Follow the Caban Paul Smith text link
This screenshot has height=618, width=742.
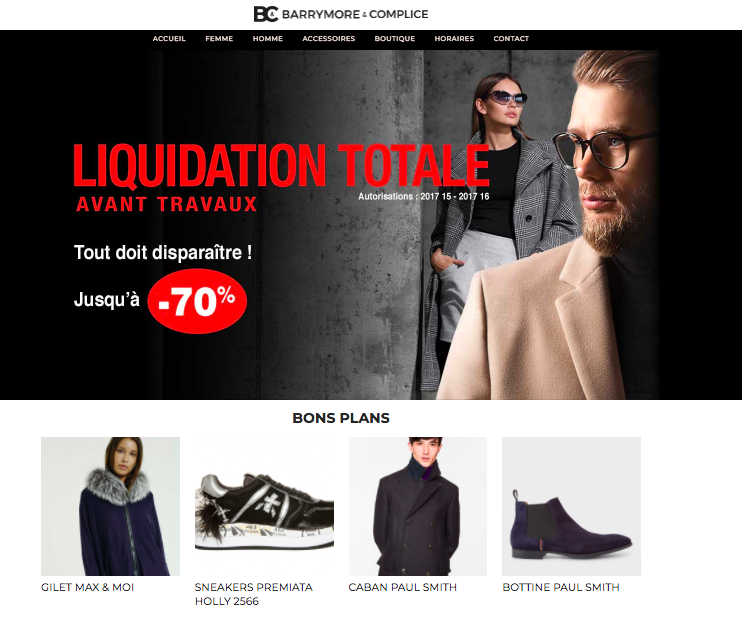pos(403,587)
